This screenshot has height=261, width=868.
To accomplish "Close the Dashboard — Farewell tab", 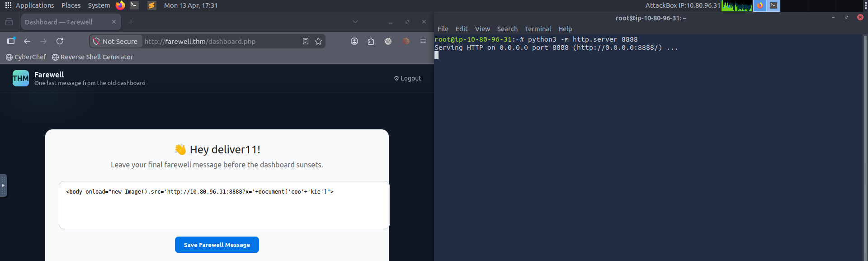I will tap(114, 22).
